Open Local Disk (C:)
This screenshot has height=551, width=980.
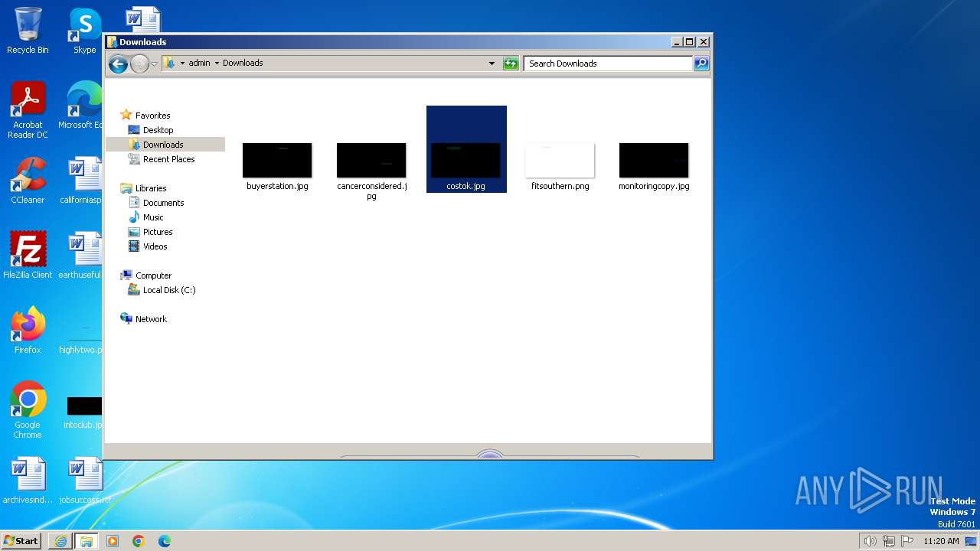[169, 290]
